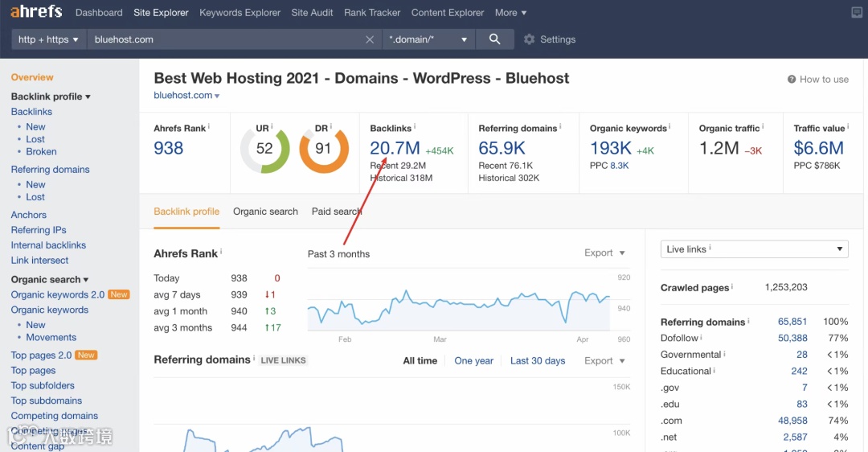Clear the bluehost.com URL field
Image resolution: width=868 pixels, height=452 pixels.
click(x=370, y=39)
